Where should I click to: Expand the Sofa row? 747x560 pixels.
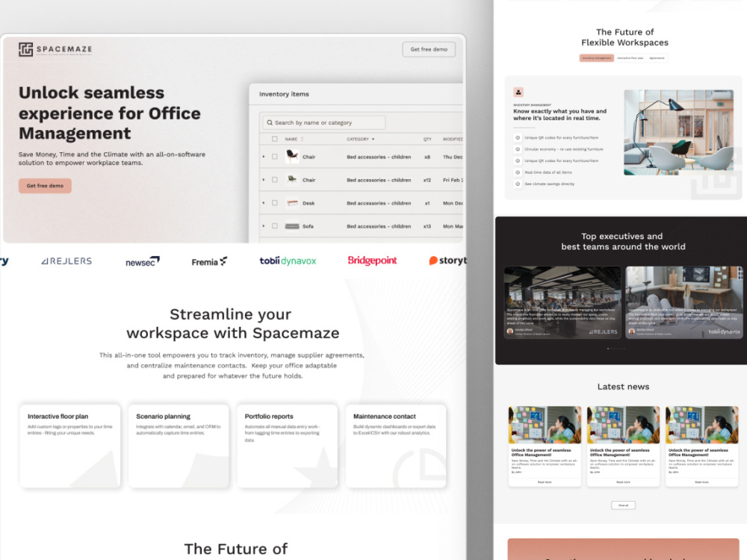click(264, 226)
